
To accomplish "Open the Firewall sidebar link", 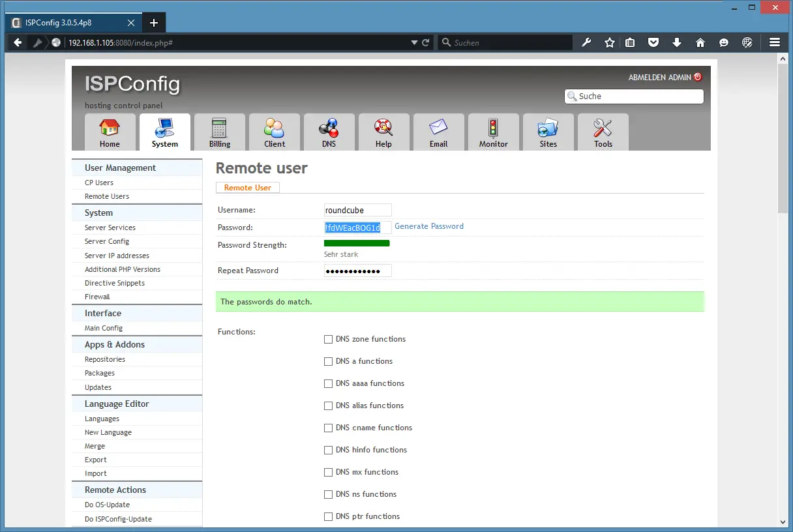I will [97, 297].
